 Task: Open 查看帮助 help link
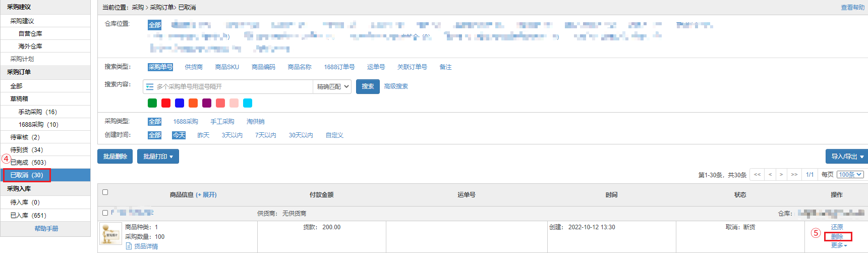click(853, 8)
